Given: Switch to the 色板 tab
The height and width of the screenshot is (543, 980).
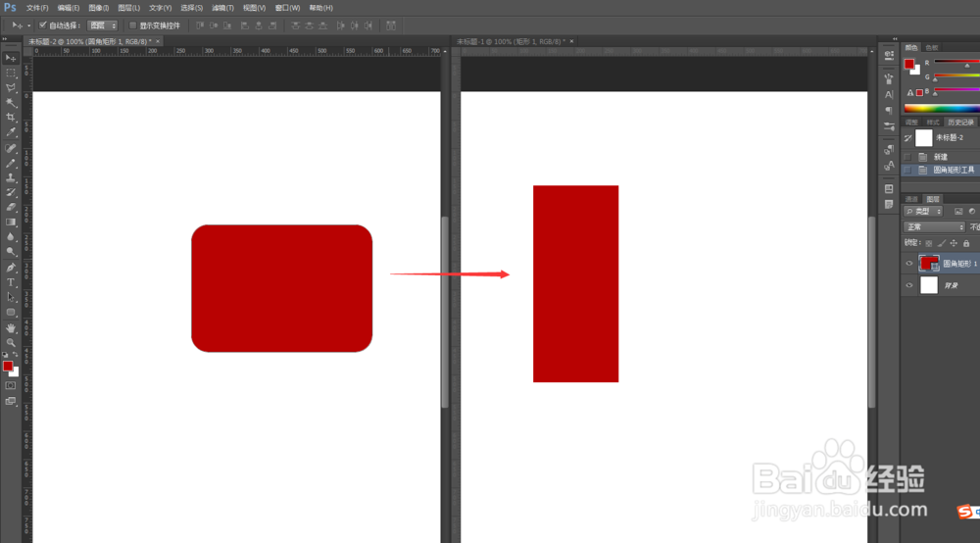Looking at the screenshot, I should pyautogui.click(x=931, y=47).
